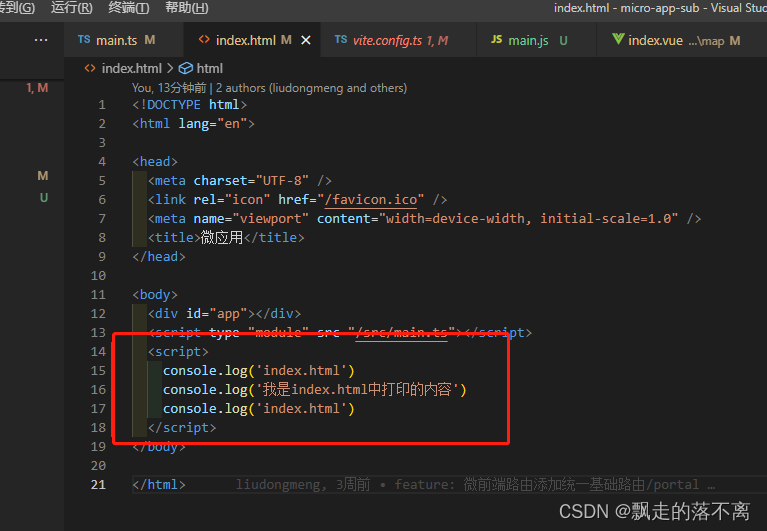
Task: Open the /favicon.ico link on line 6
Action: (x=371, y=199)
